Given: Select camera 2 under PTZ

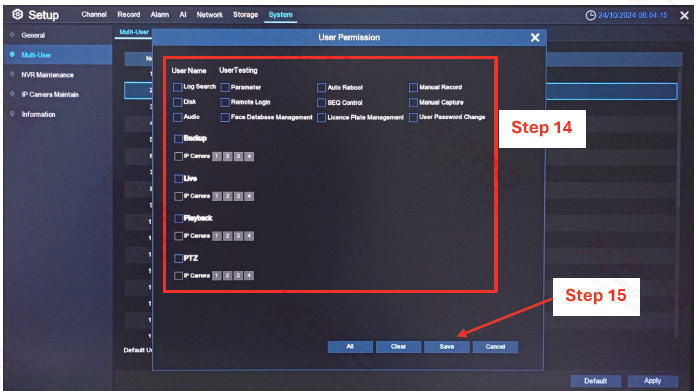Looking at the screenshot, I should [227, 276].
